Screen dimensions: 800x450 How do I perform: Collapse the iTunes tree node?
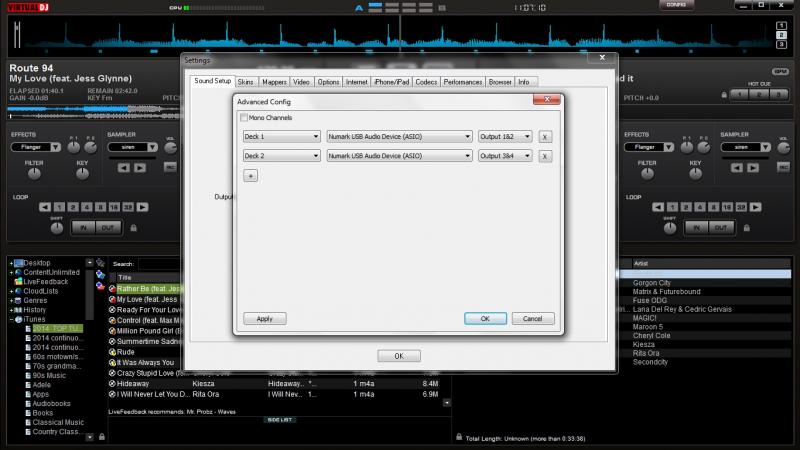pyautogui.click(x=11, y=319)
